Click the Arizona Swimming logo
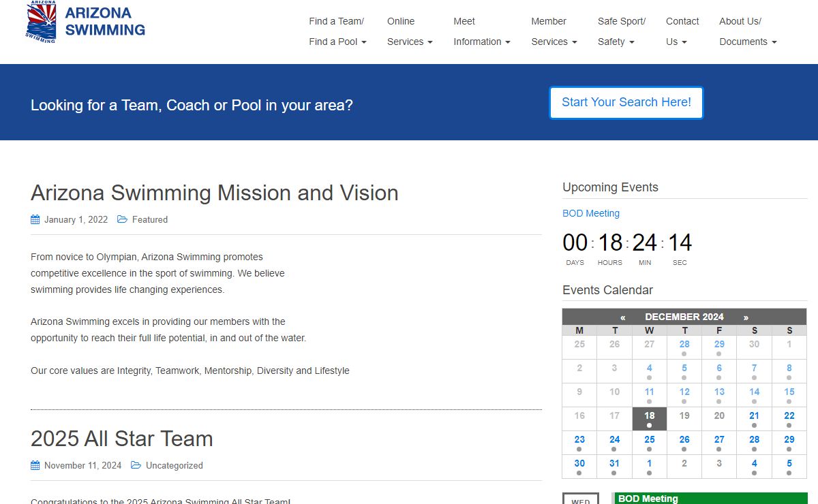Image resolution: width=818 pixels, height=504 pixels. tap(86, 22)
